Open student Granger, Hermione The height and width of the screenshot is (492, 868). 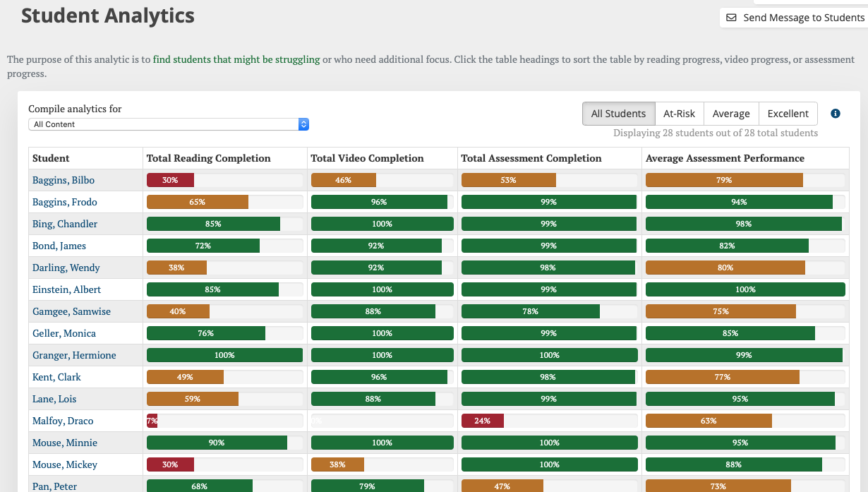(x=74, y=355)
